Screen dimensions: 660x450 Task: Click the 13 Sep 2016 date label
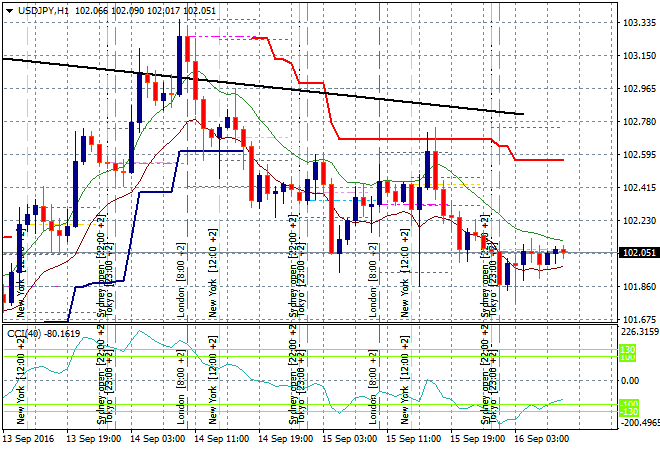[28, 439]
